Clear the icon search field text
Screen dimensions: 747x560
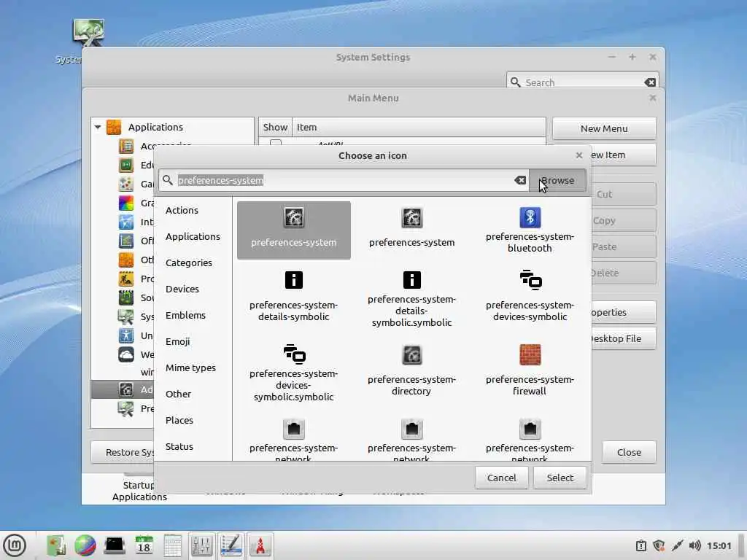pos(520,180)
